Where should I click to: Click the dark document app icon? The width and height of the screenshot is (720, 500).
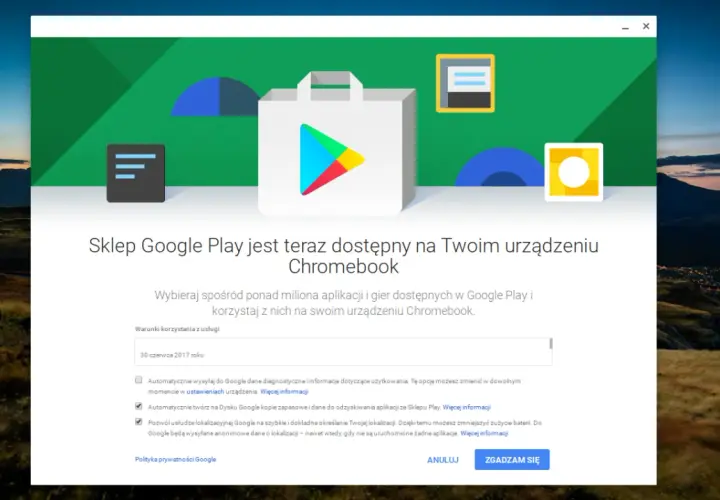[x=136, y=173]
